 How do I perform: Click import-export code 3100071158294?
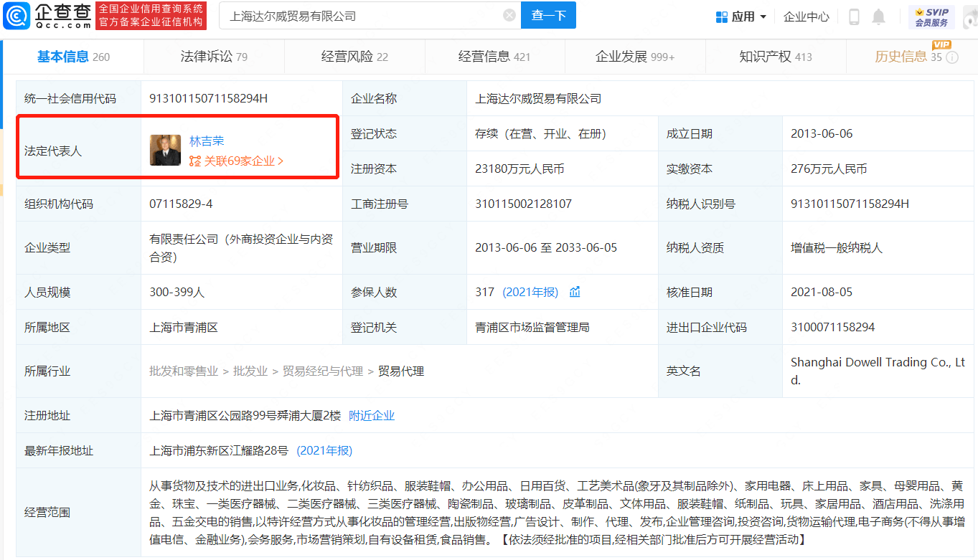coord(832,327)
